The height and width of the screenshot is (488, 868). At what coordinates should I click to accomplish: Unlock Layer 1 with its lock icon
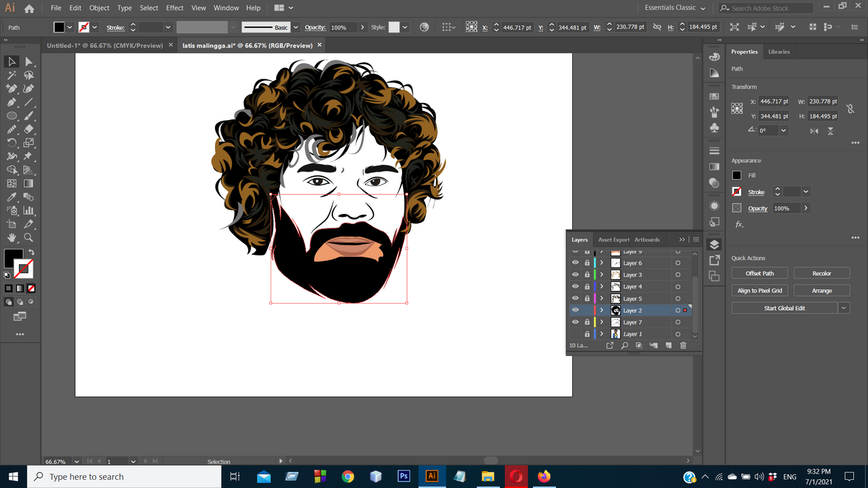pos(587,334)
